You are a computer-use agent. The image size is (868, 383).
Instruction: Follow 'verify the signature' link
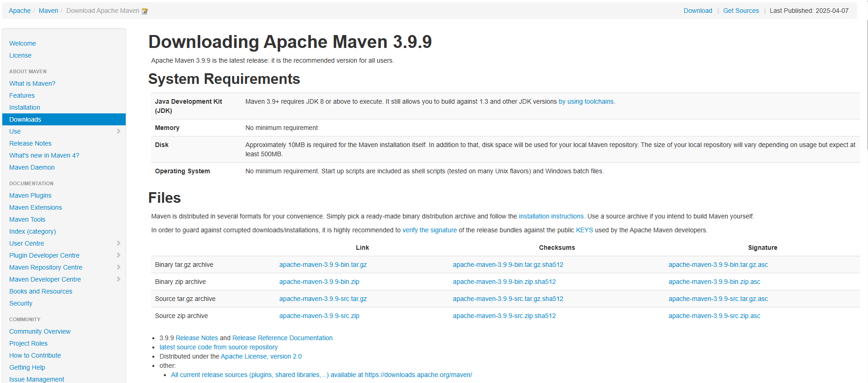point(430,230)
